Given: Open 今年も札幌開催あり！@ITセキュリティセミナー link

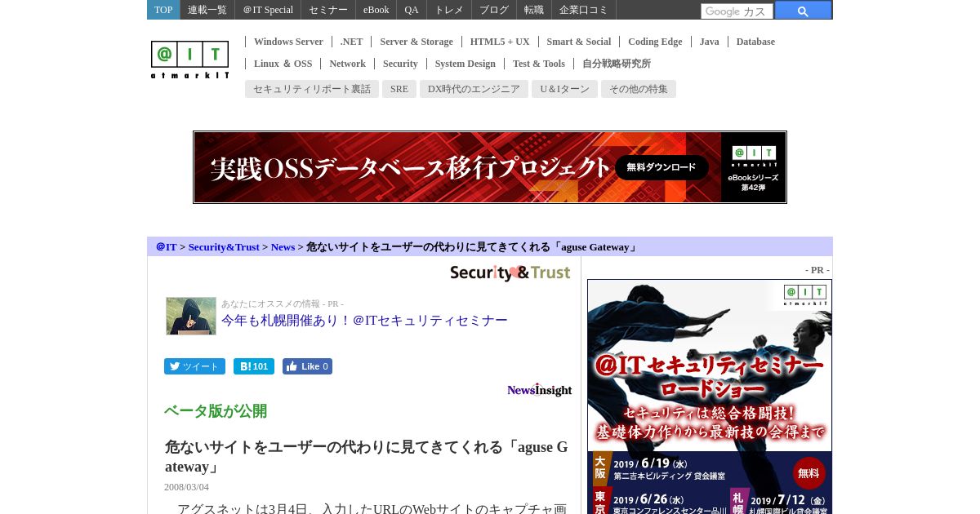Looking at the screenshot, I should click(364, 321).
